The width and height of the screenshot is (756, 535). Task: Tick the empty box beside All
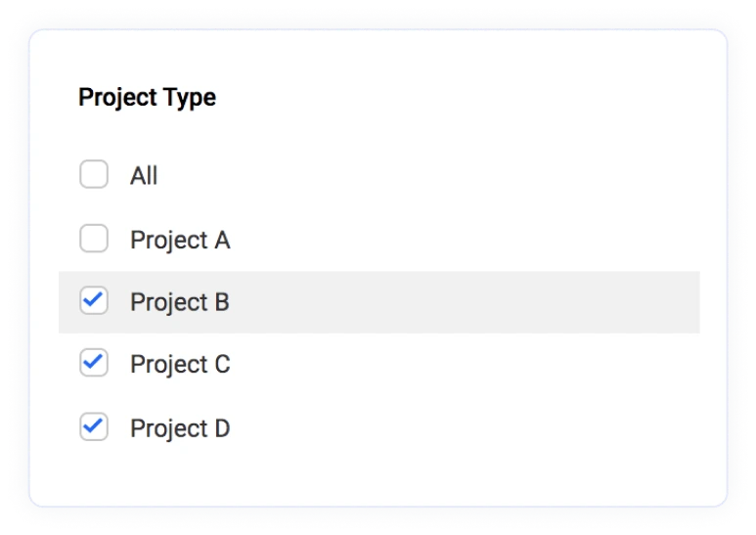(x=94, y=174)
